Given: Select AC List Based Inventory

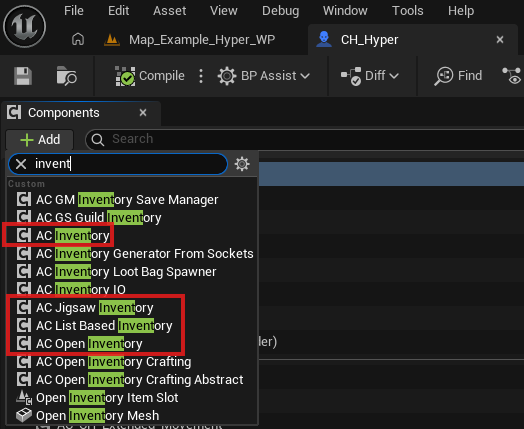Looking at the screenshot, I should pyautogui.click(x=132, y=326).
